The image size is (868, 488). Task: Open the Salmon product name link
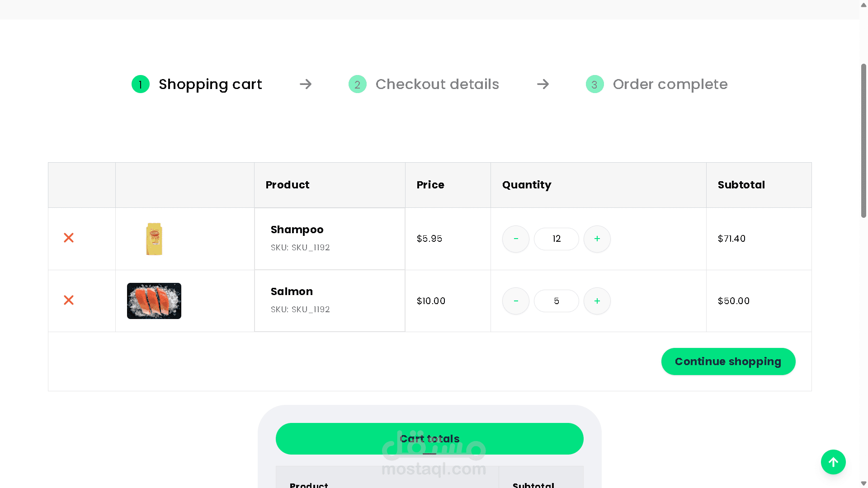292,291
